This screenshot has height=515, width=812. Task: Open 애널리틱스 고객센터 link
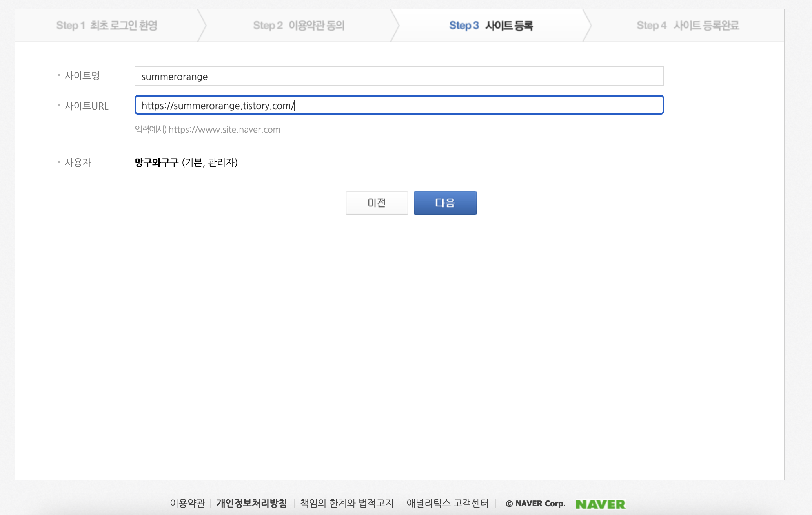pos(447,503)
